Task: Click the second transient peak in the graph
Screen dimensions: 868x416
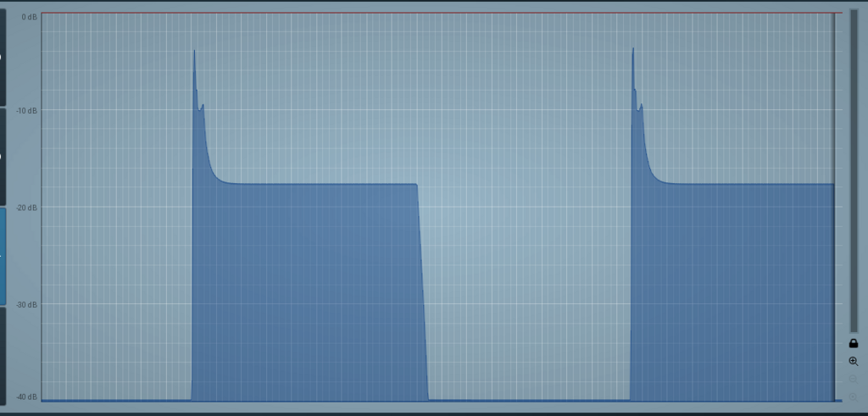Action: point(632,51)
